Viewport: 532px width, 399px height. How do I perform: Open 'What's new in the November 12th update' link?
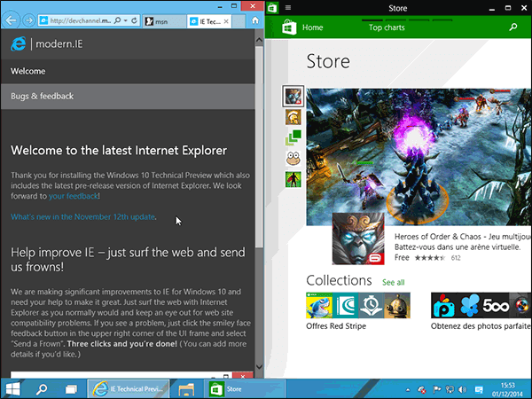82,217
